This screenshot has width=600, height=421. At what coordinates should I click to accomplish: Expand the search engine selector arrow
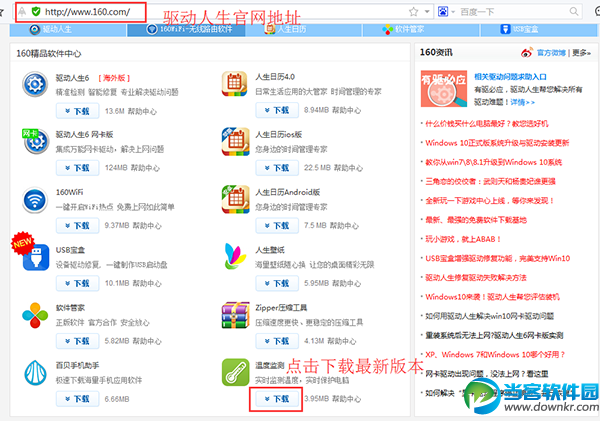(x=453, y=12)
